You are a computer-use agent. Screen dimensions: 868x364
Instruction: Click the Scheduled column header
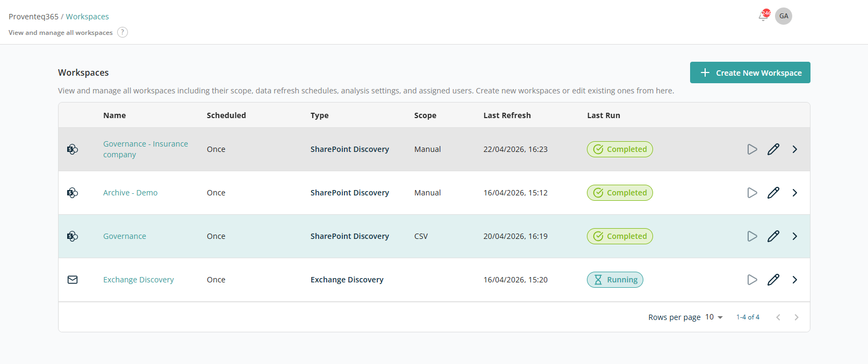tap(226, 115)
